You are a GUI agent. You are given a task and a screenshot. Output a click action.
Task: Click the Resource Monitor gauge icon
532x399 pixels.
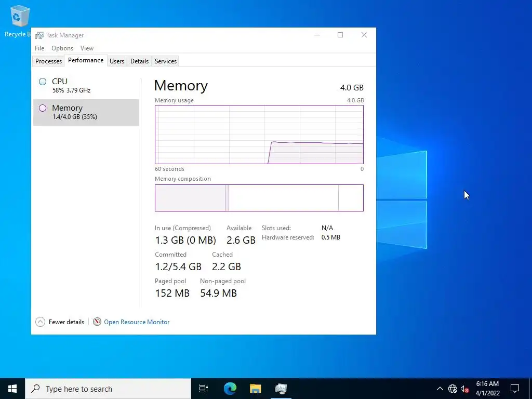click(97, 322)
